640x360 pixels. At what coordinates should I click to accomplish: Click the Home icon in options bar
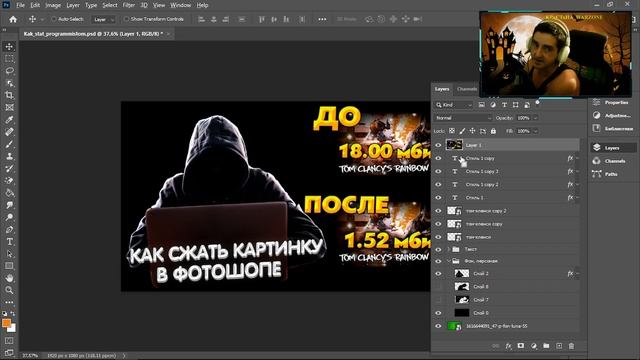tap(13, 19)
